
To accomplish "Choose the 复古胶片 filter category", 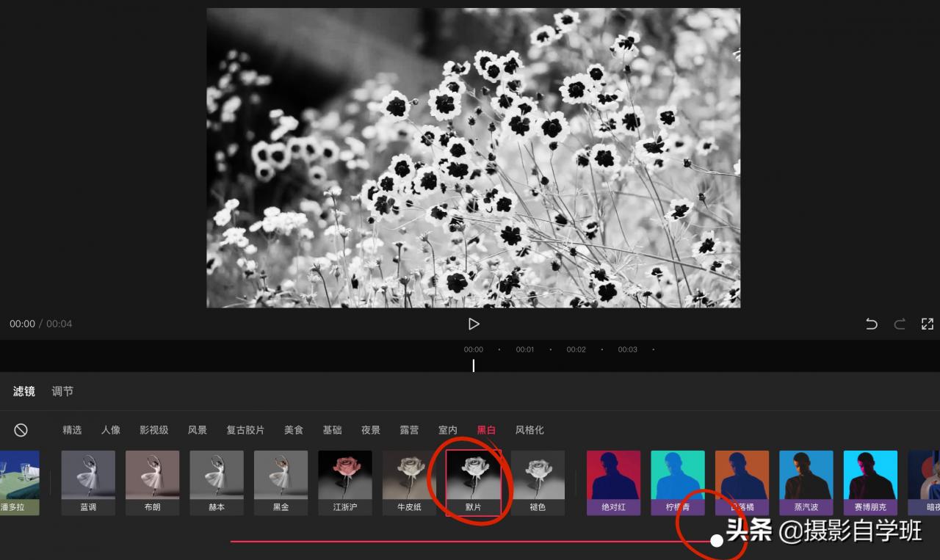I will [x=245, y=430].
